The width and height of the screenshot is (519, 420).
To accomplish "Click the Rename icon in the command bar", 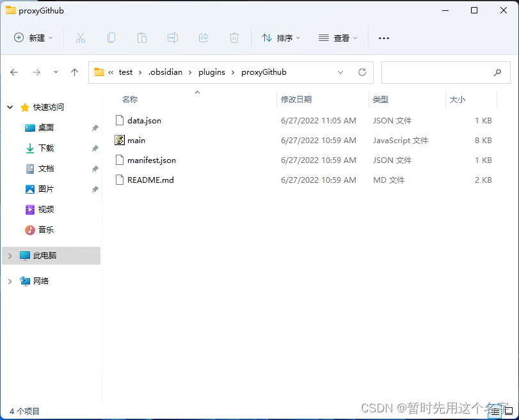I will [x=172, y=38].
